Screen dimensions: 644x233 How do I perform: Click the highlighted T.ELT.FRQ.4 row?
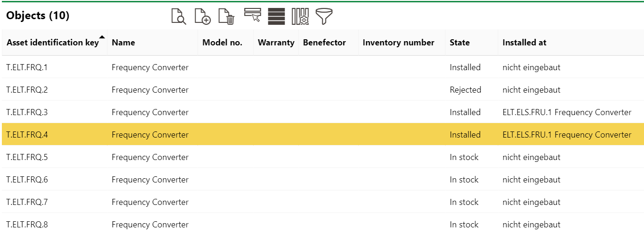(27, 135)
